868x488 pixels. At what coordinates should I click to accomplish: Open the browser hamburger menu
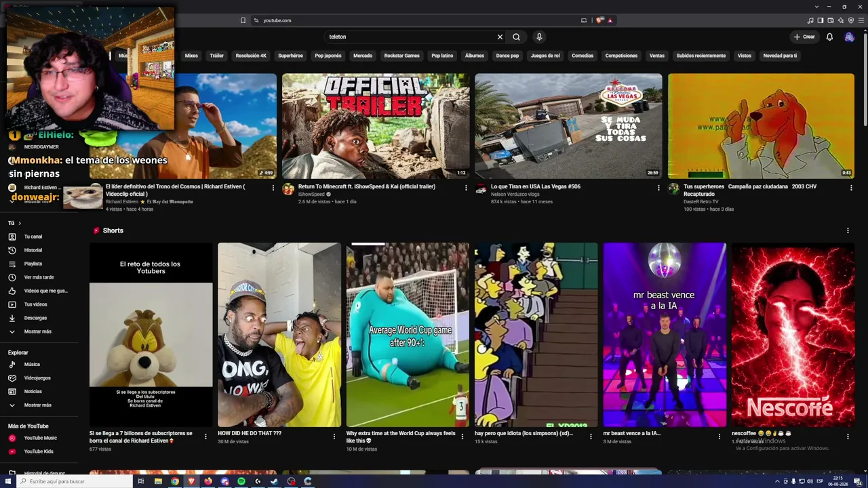[x=860, y=20]
